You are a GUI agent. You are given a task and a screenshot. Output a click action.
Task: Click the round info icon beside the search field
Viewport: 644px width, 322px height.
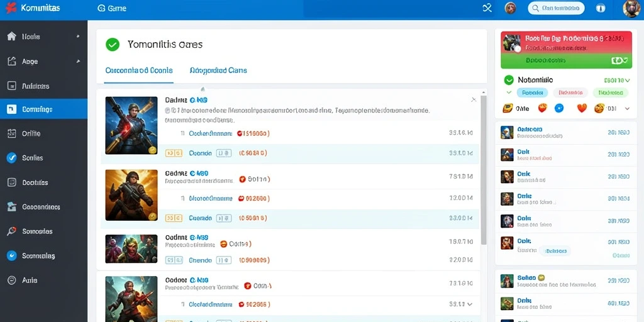[x=601, y=8]
